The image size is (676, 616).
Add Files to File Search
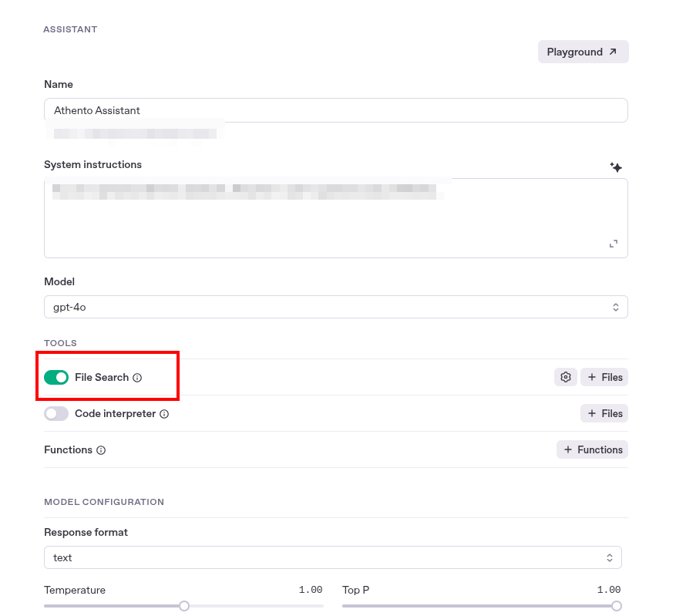point(604,377)
